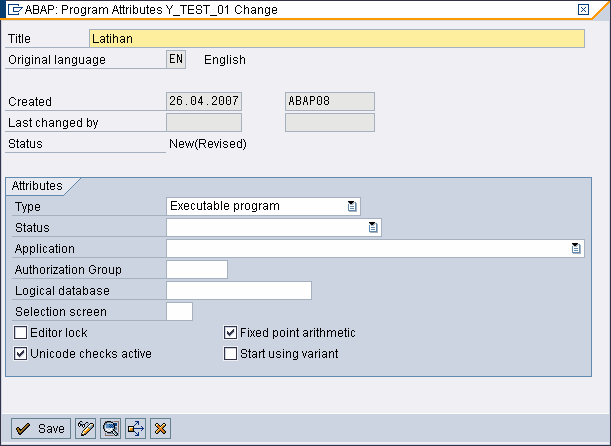Click the dialog icon beside ABAP title
The image size is (611, 446).
coord(15,9)
